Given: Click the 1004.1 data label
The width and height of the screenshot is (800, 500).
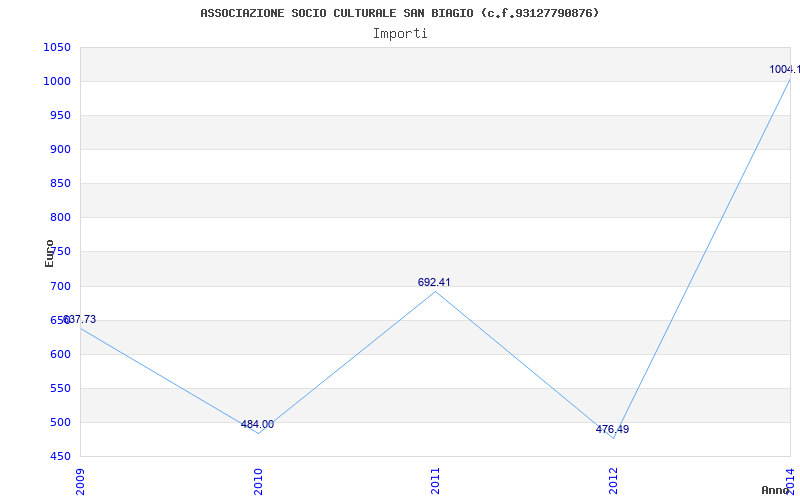Looking at the screenshot, I should [x=785, y=69].
